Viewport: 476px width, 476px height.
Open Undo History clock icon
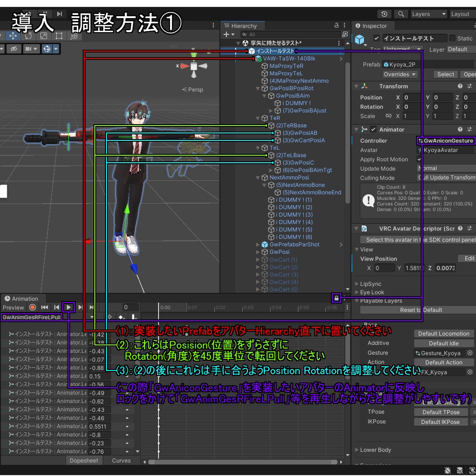coord(384,14)
